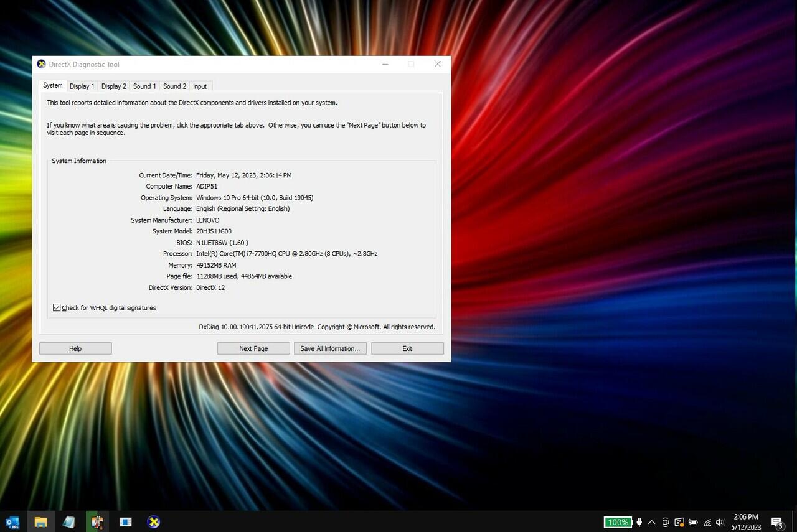Screen dimensions: 797x532
Task: Click the DxDiag version copyright line
Action: point(317,327)
